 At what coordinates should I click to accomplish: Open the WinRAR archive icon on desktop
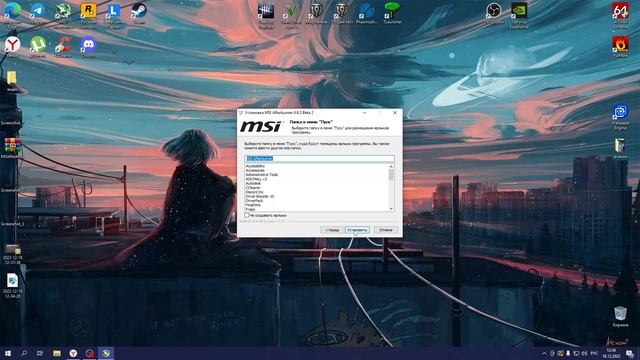(12, 146)
